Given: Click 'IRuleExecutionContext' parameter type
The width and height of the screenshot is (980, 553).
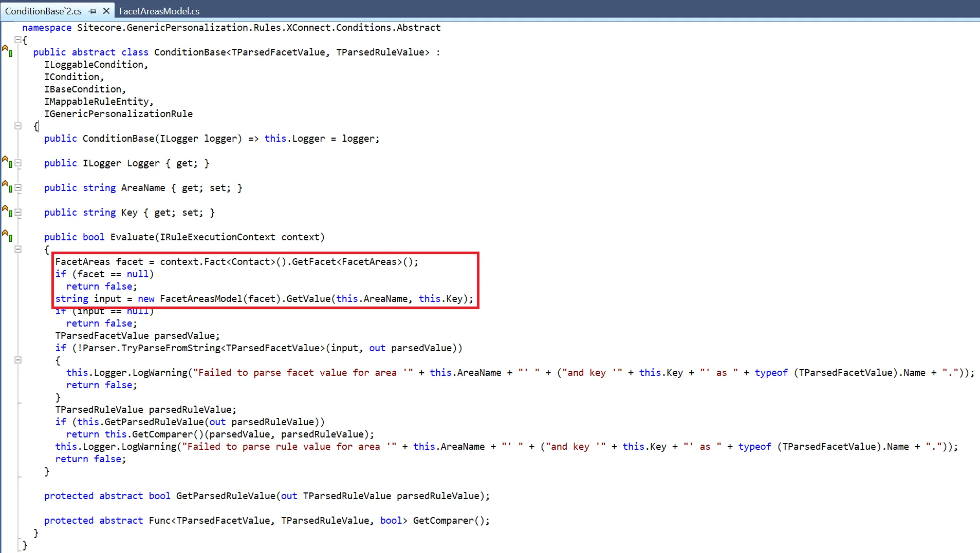Looking at the screenshot, I should point(217,237).
